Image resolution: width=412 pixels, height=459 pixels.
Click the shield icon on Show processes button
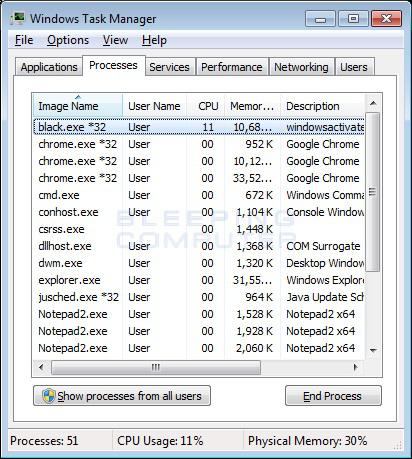click(48, 396)
